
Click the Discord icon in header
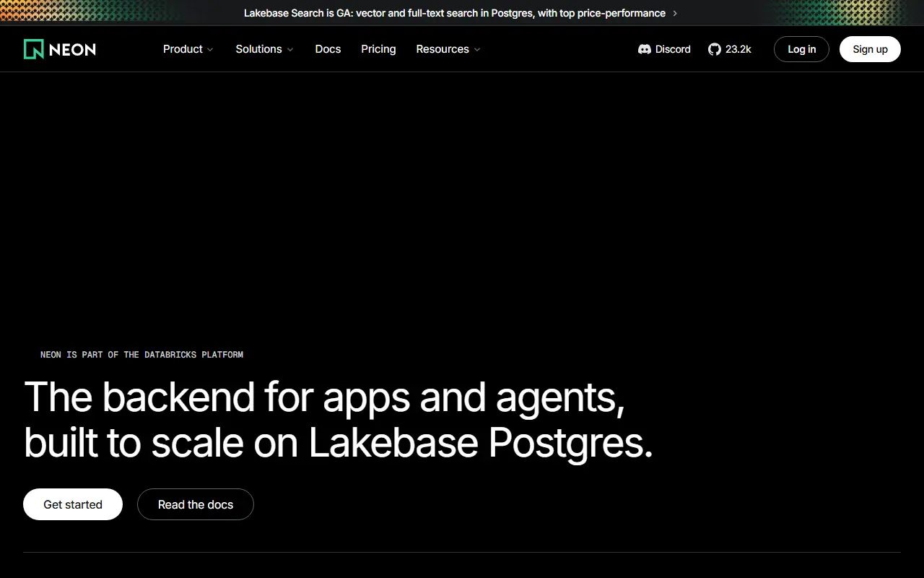pyautogui.click(x=645, y=49)
